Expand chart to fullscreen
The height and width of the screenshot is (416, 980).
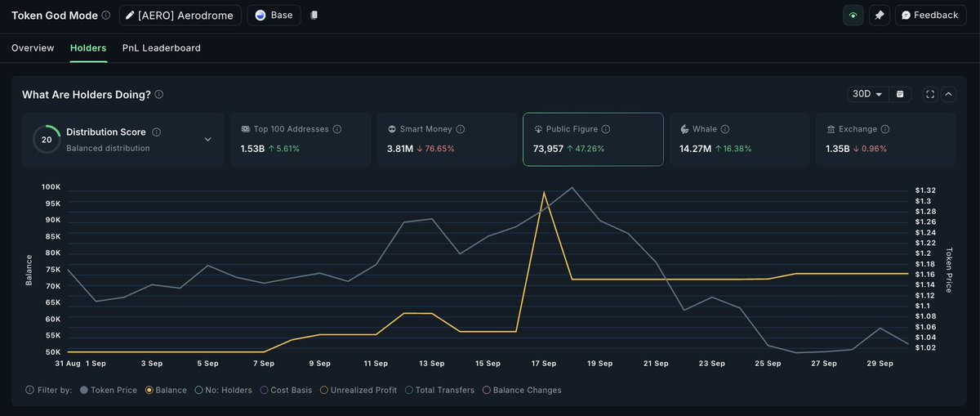pyautogui.click(x=930, y=94)
